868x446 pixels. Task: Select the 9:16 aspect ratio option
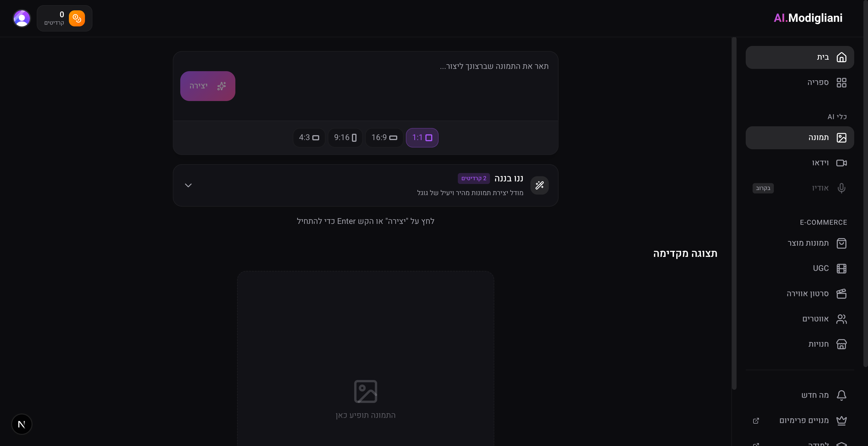pyautogui.click(x=345, y=137)
